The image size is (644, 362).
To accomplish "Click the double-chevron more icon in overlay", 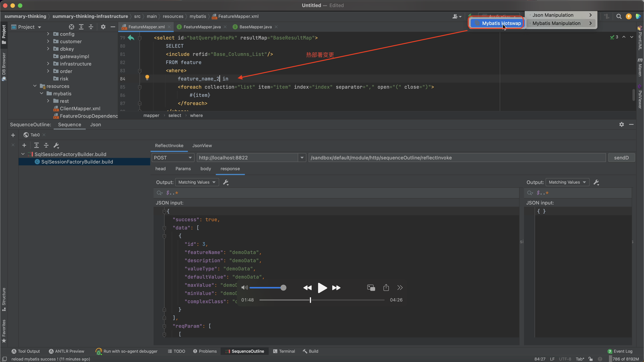I will [400, 288].
